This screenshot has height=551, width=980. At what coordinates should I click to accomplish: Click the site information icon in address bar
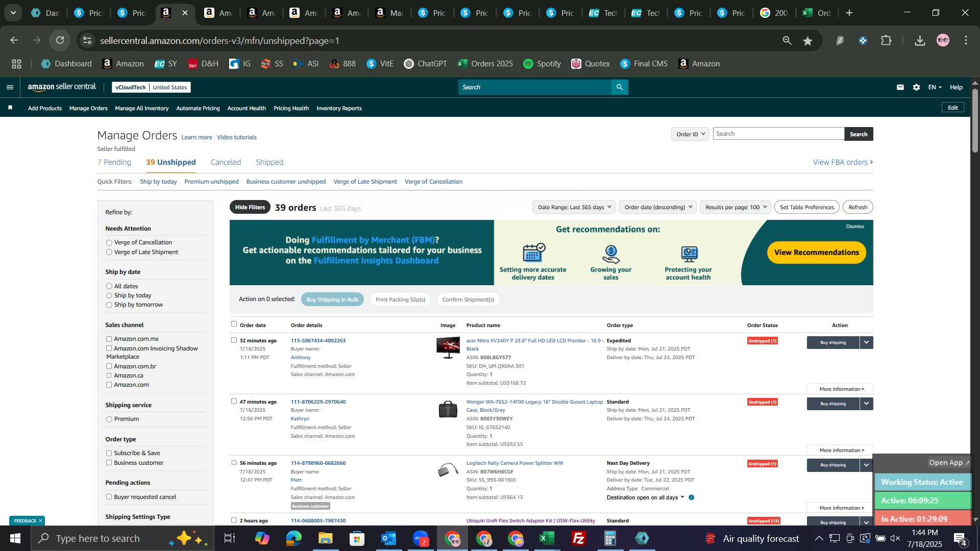point(87,40)
